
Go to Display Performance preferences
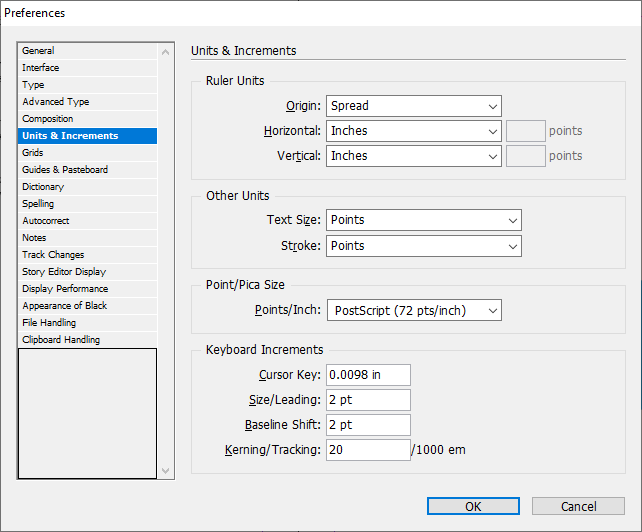[87, 289]
